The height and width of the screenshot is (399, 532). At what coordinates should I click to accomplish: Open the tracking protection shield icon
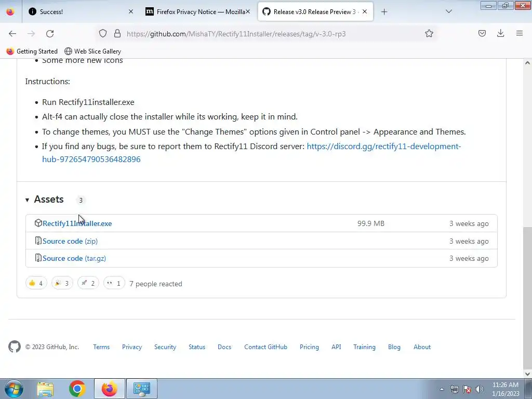click(x=103, y=34)
